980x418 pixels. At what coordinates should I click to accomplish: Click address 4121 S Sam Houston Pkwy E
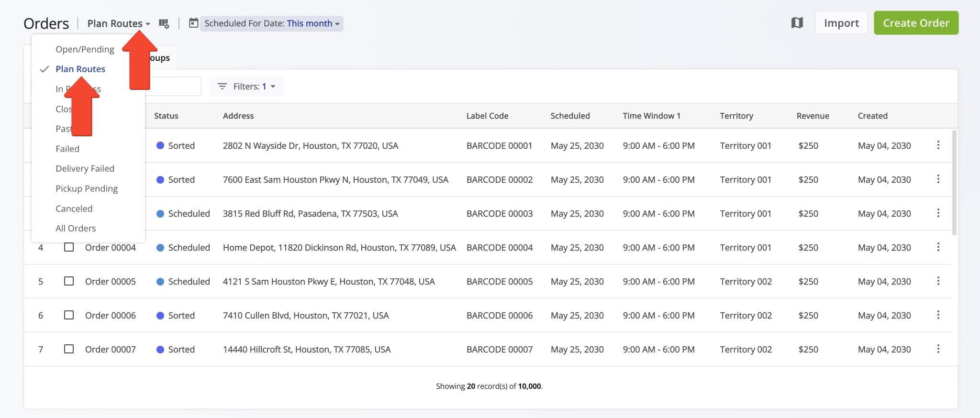(x=329, y=281)
